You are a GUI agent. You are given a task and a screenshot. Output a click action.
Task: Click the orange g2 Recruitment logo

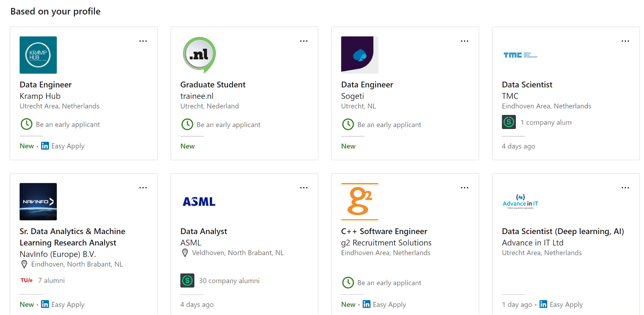click(x=360, y=202)
